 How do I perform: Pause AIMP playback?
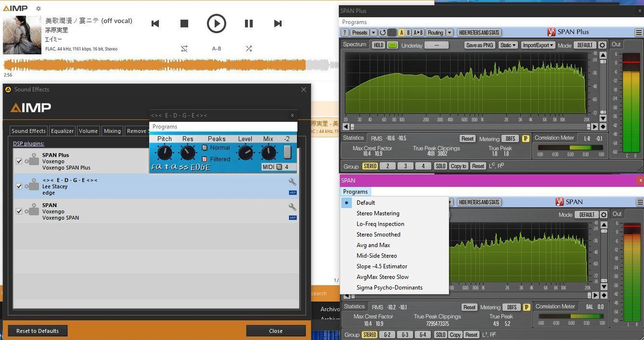click(249, 23)
